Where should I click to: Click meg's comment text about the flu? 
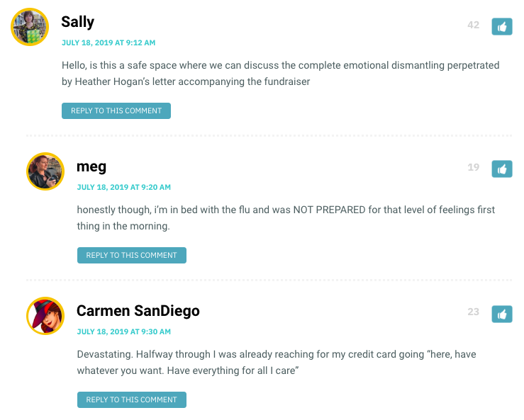(x=286, y=218)
